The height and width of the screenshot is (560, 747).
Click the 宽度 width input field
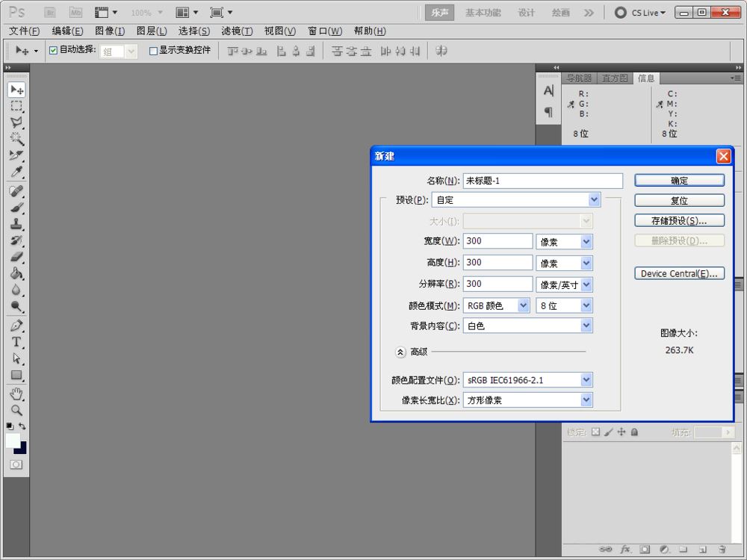coord(498,241)
